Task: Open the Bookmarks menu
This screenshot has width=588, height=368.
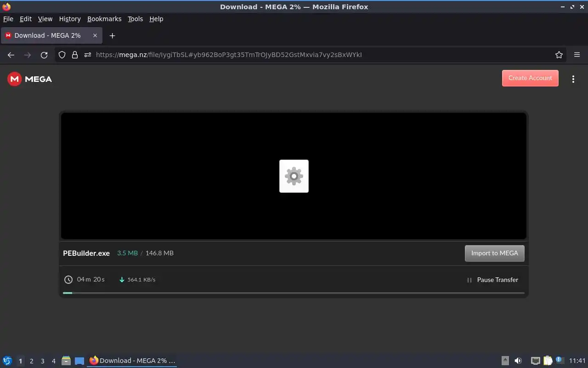Action: click(x=104, y=19)
